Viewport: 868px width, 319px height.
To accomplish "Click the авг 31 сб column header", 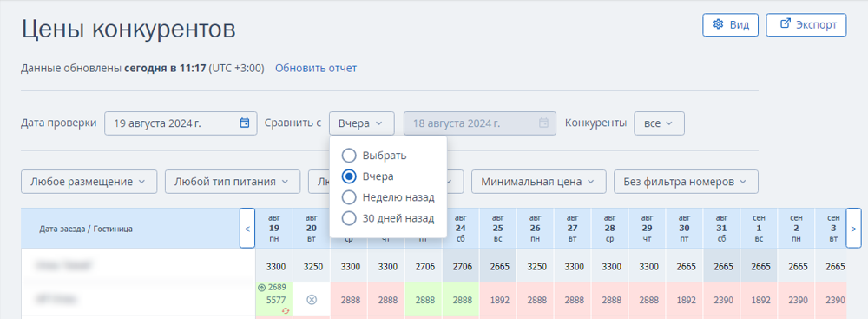I will [723, 228].
